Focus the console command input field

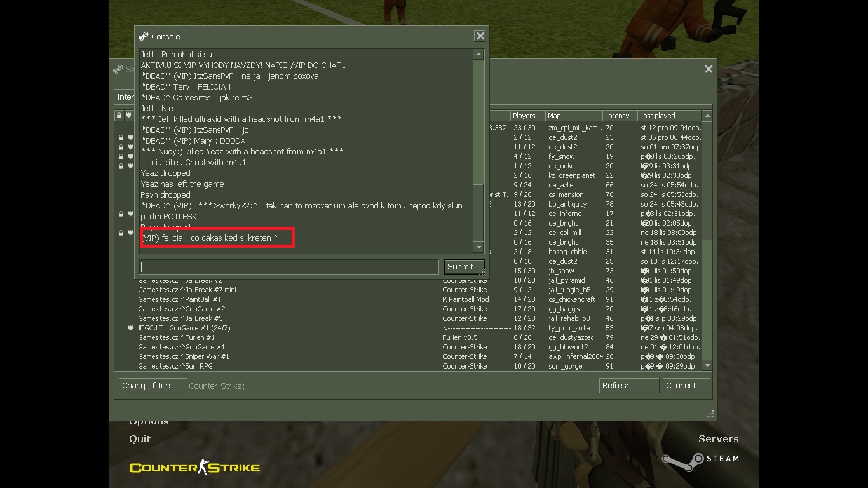tap(289, 267)
